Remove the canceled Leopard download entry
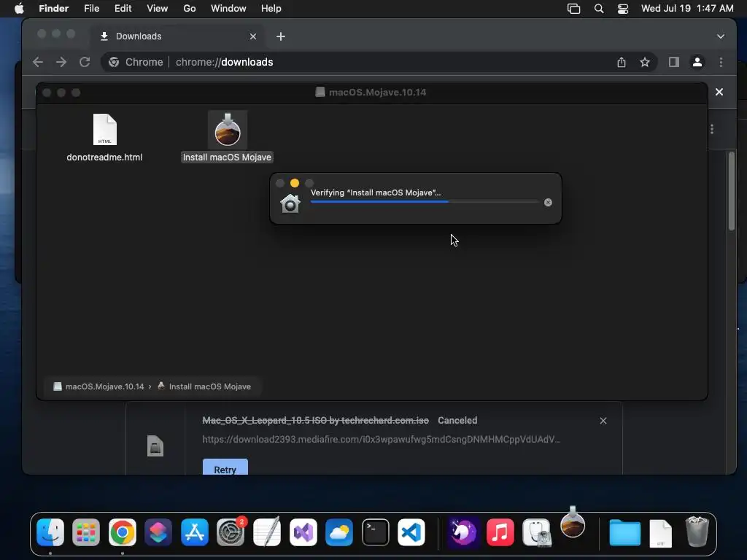Screen dimensions: 747x560 tap(603, 421)
